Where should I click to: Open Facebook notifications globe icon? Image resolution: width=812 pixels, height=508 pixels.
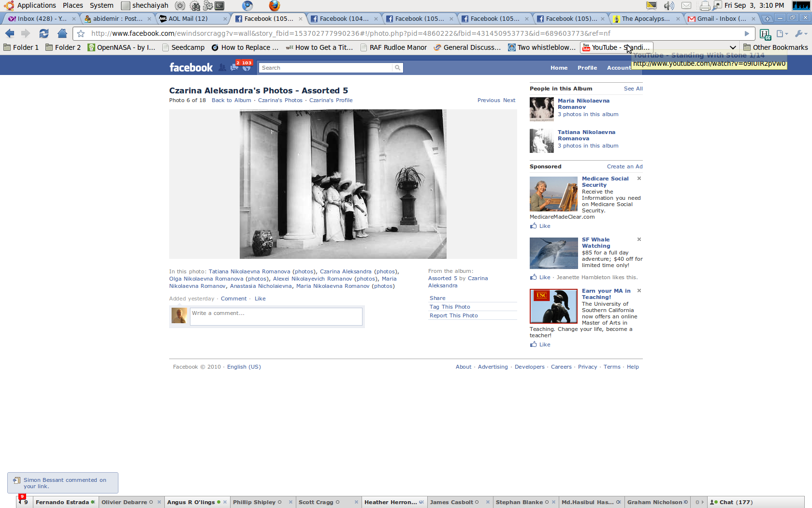coord(247,68)
